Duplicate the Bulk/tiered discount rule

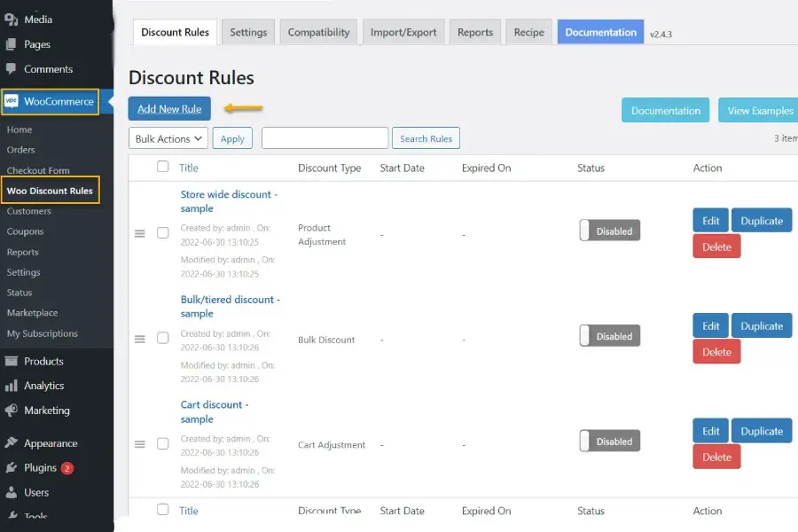click(x=762, y=325)
